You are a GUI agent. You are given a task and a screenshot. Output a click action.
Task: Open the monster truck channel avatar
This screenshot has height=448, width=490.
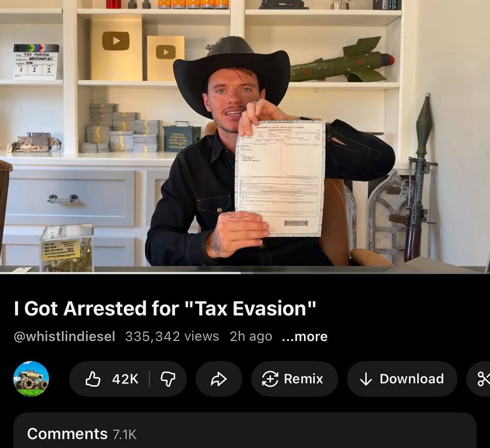[31, 379]
